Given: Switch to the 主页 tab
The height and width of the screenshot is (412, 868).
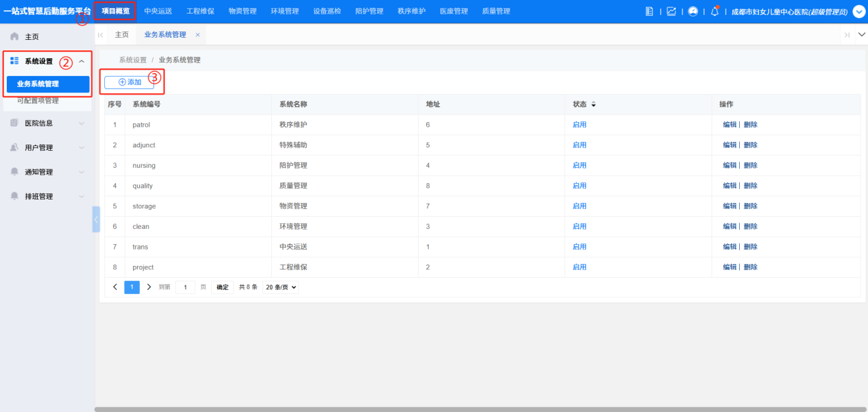Looking at the screenshot, I should click(122, 35).
